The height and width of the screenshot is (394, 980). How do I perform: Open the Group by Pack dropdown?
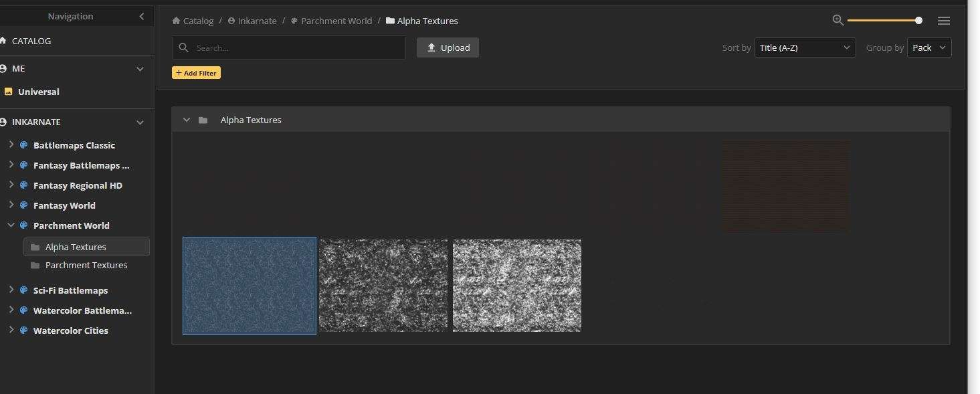tap(929, 47)
